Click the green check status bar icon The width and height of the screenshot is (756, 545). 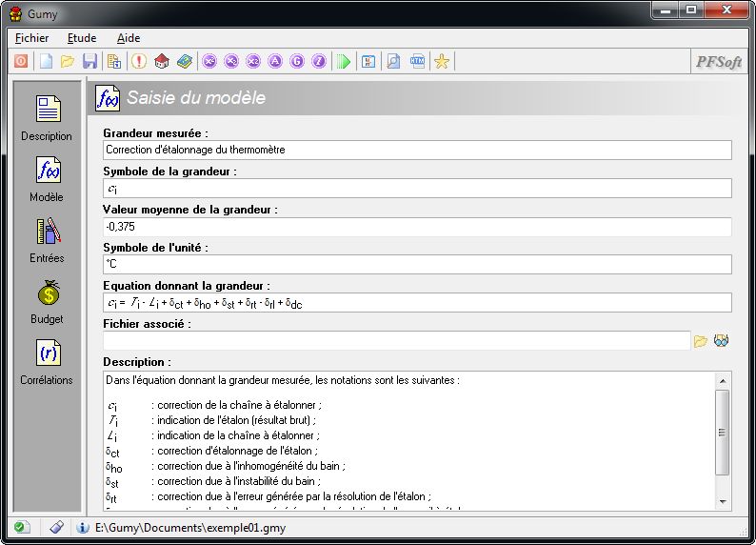[x=21, y=527]
